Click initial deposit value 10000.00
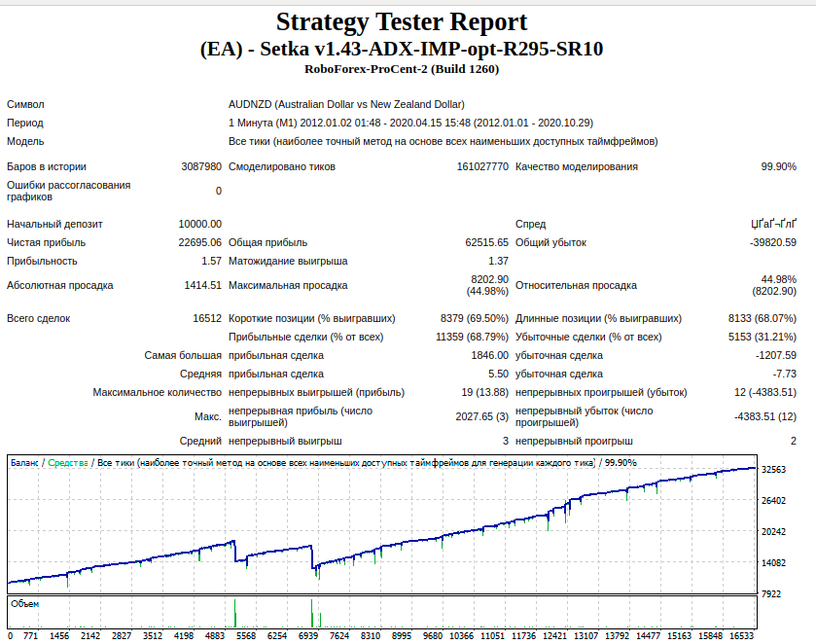This screenshot has height=644, width=816. click(x=199, y=224)
